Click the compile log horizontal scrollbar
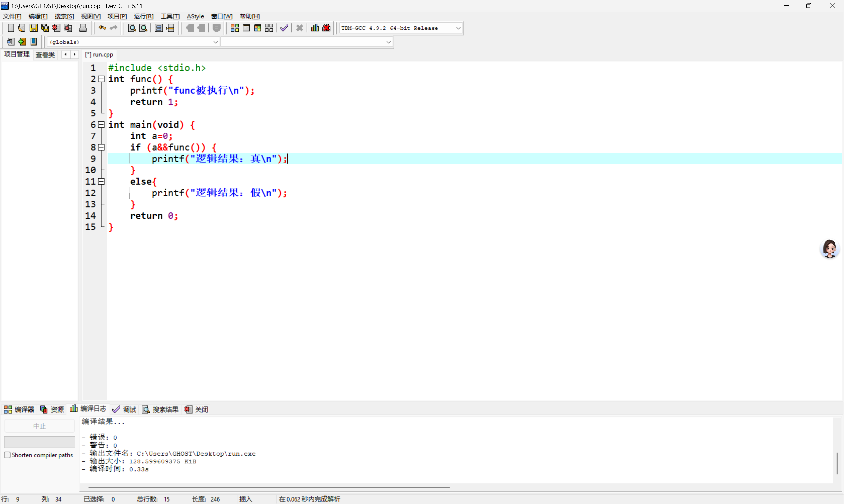This screenshot has width=844, height=504. pyautogui.click(x=269, y=487)
